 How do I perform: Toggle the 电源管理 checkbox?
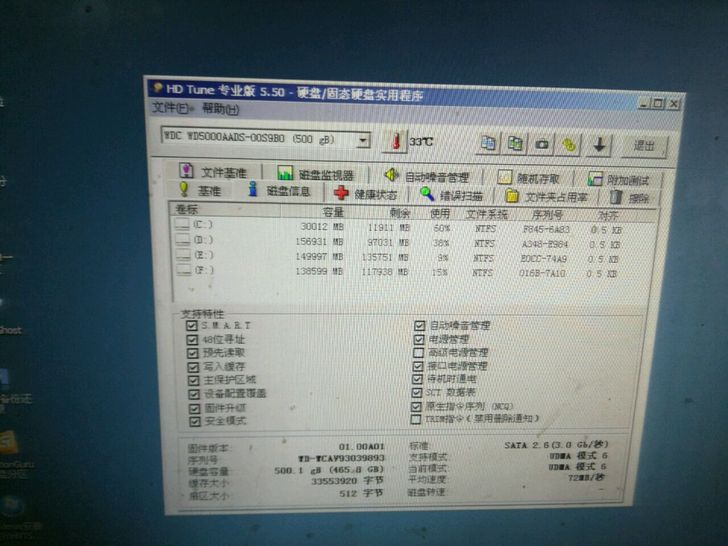[419, 339]
